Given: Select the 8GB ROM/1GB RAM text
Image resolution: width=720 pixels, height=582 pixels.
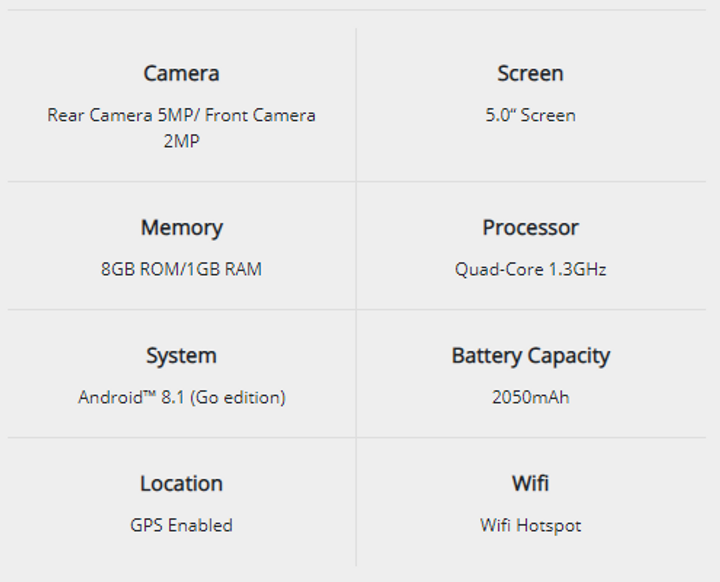Looking at the screenshot, I should (x=181, y=269).
